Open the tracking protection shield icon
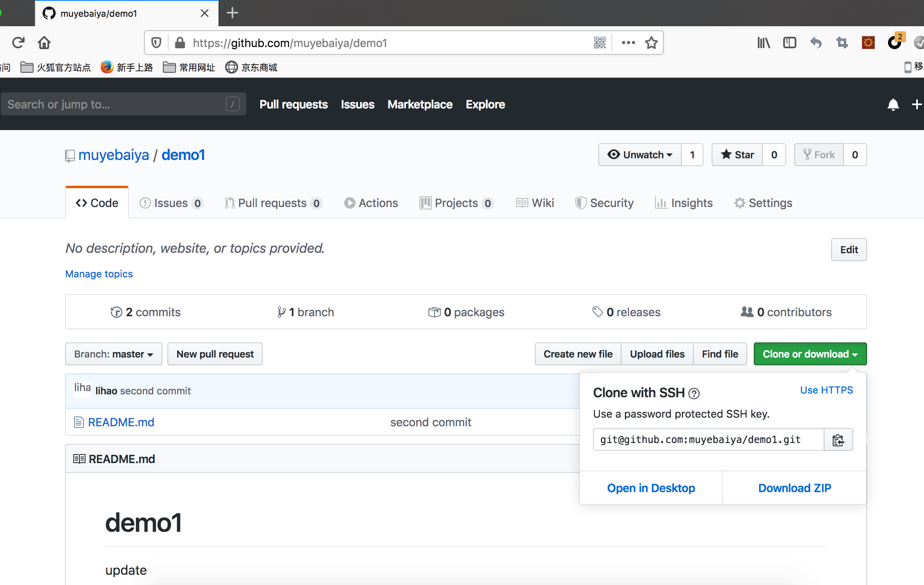This screenshot has height=585, width=924. point(156,43)
